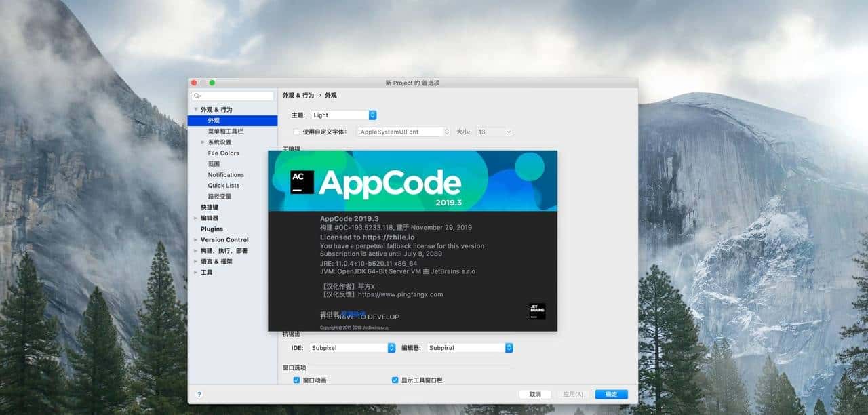
Task: Click the help question mark icon
Action: pyautogui.click(x=199, y=393)
